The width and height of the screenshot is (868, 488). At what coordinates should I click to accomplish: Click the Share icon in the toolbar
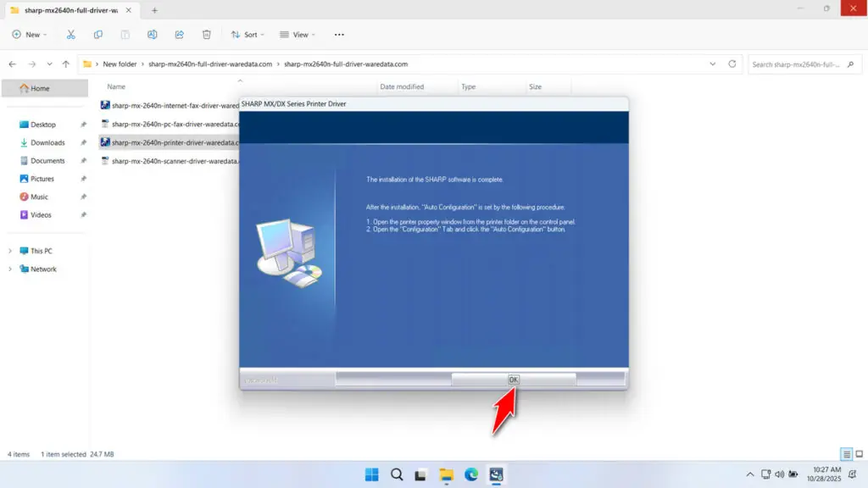pyautogui.click(x=179, y=35)
